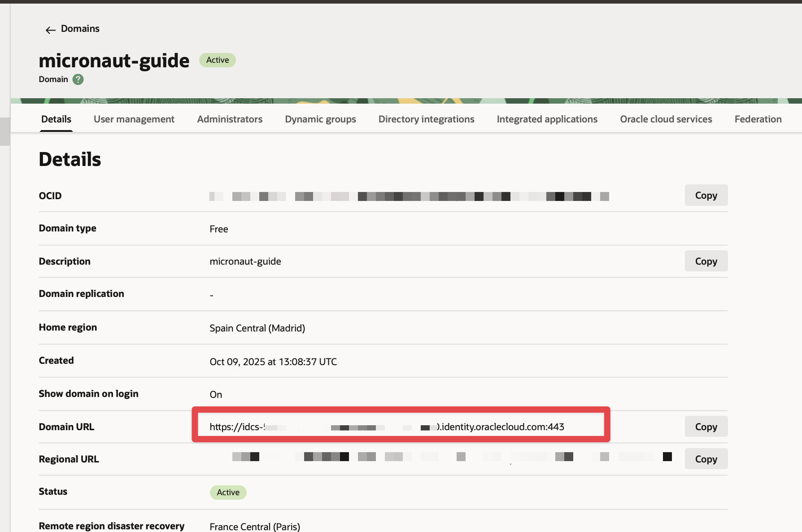The width and height of the screenshot is (802, 532).
Task: Click the back arrow next to Domains
Action: [x=50, y=30]
